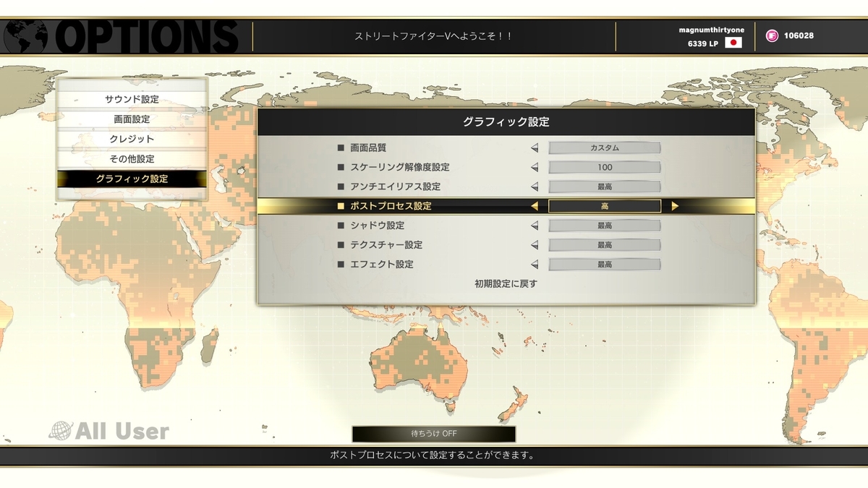Open the サウンド設定 menu item

tap(132, 100)
